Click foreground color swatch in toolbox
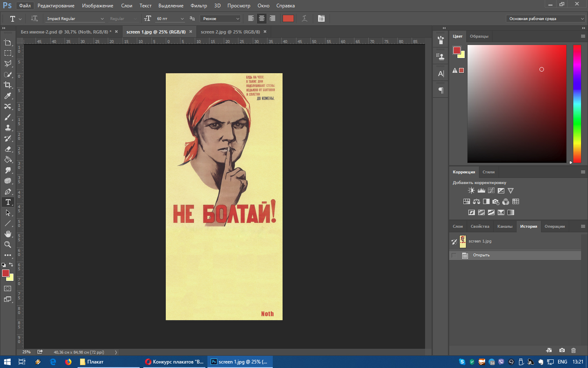This screenshot has height=368, width=588. point(5,273)
